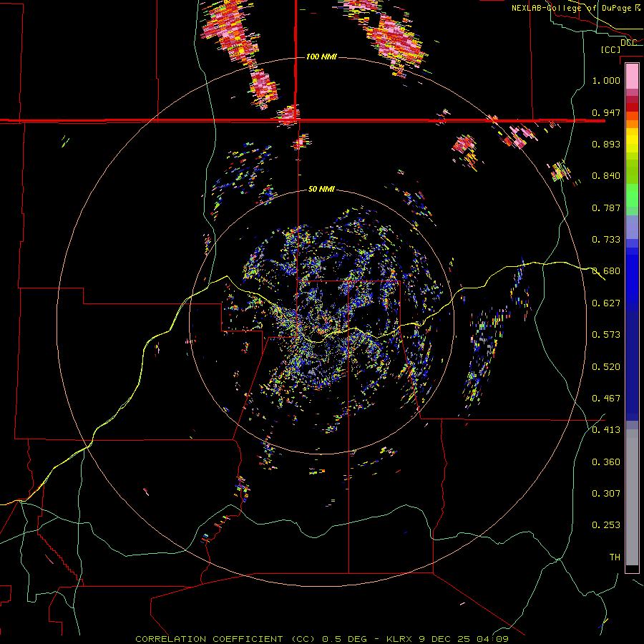Image resolution: width=644 pixels, height=644 pixels.
Task: Click the Correlation Coefficient KLRX caption text
Action: tap(322, 639)
